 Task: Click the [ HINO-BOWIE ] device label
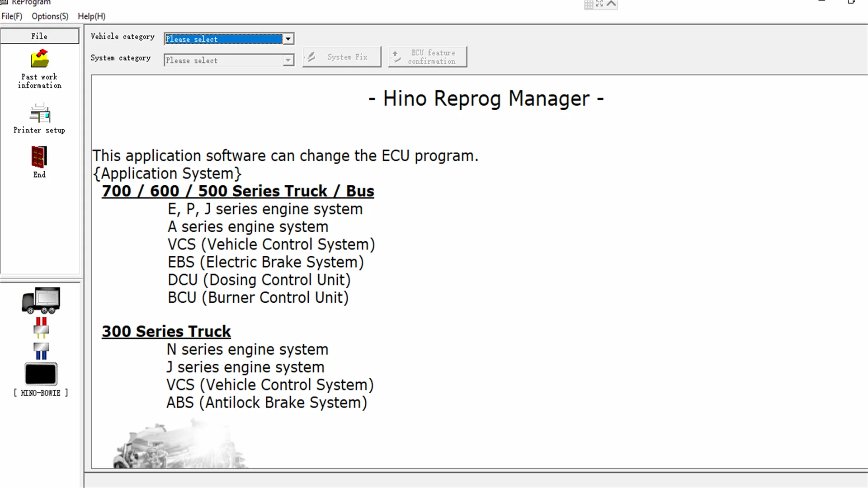tap(41, 393)
